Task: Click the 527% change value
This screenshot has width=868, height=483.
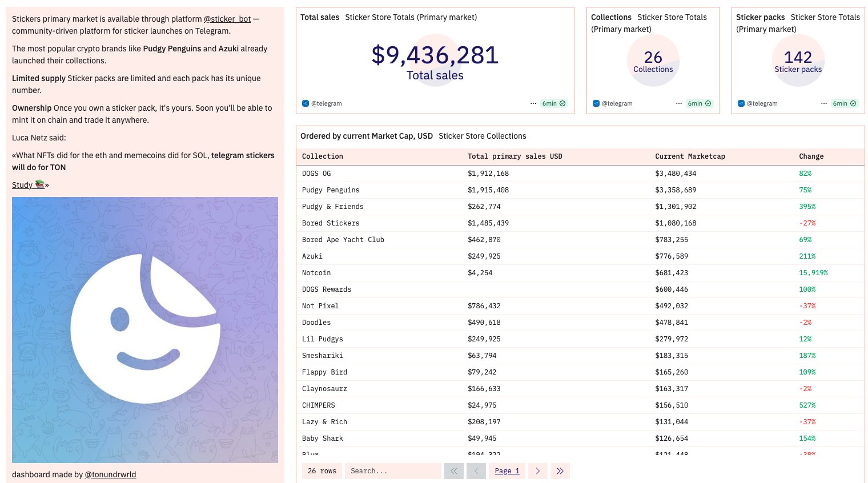Action: point(807,405)
